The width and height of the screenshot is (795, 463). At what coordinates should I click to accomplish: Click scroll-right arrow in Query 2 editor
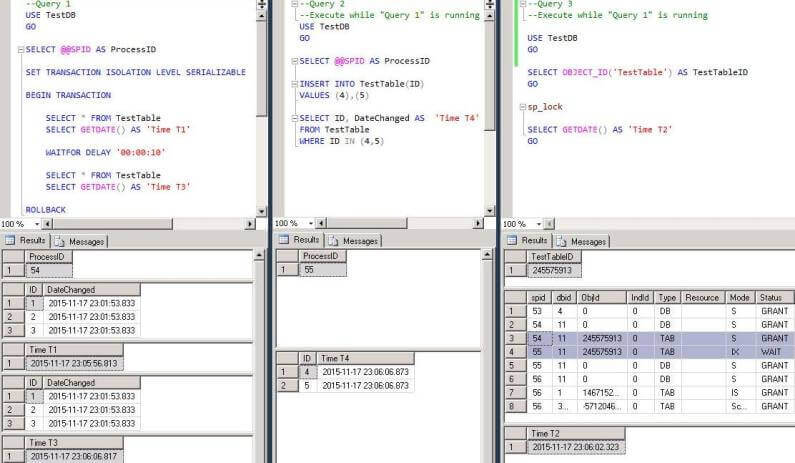(478, 223)
